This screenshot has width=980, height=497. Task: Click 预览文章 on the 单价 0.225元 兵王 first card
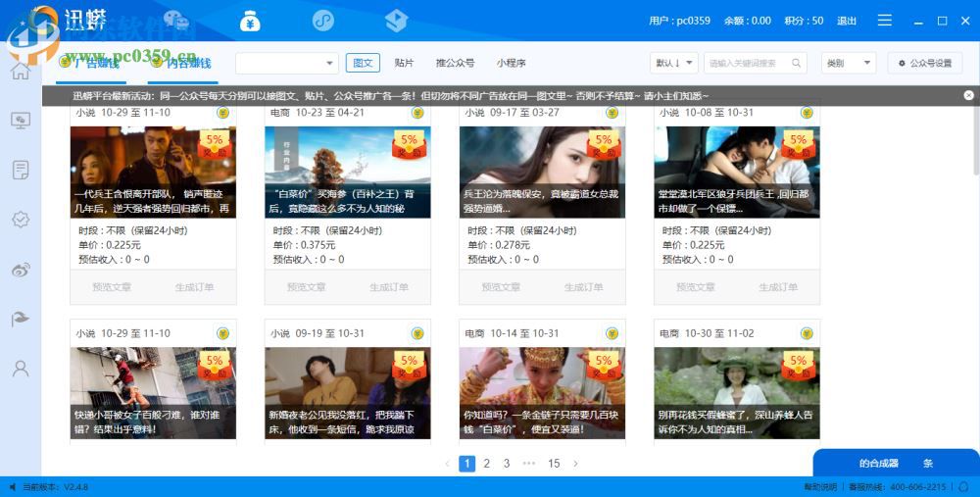click(112, 287)
